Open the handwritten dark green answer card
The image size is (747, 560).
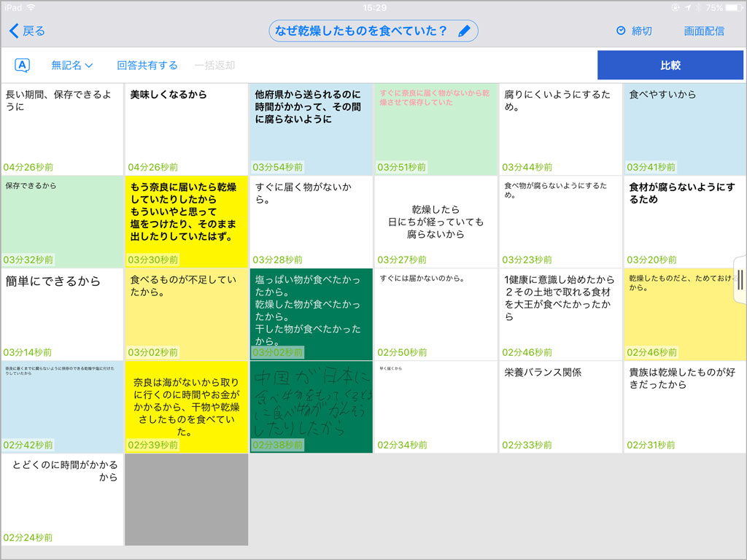tap(311, 407)
